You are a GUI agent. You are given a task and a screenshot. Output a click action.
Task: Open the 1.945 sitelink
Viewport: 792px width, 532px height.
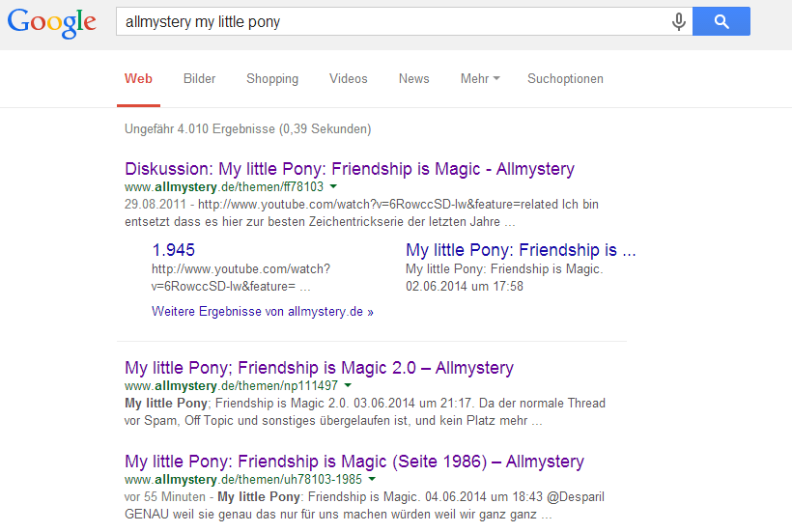pos(173,250)
